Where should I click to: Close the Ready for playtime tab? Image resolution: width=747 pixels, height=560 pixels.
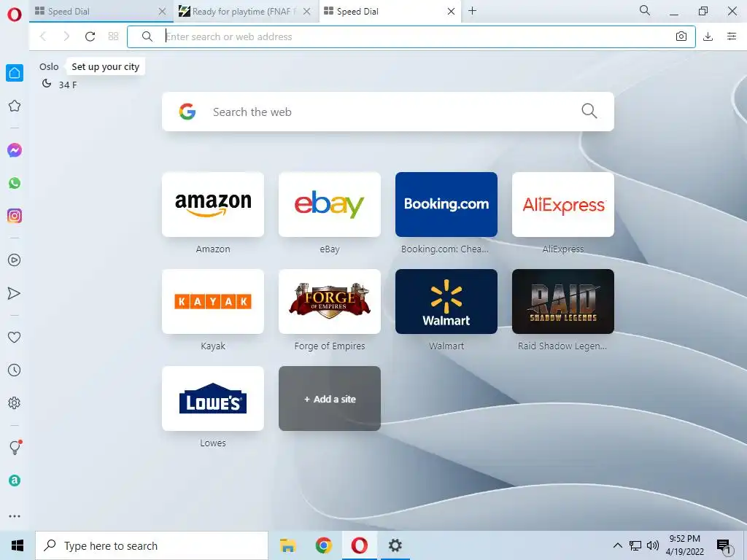(x=307, y=12)
